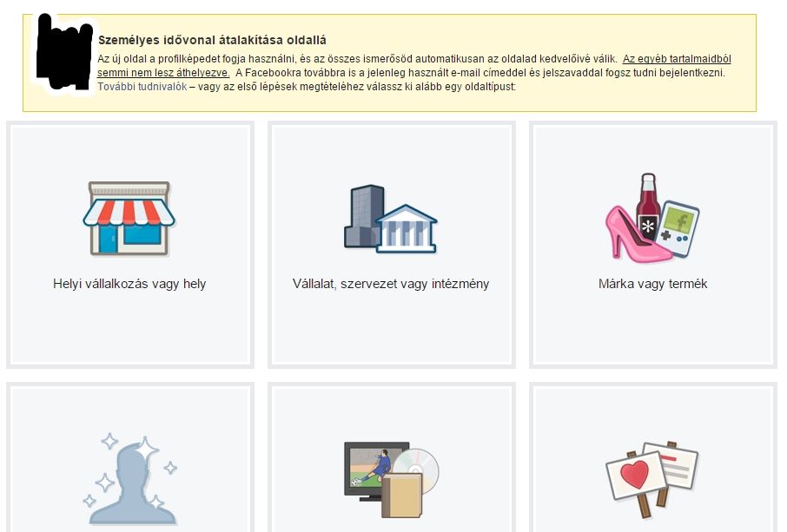Viewport: 787px width, 532px height.
Task: Select the handheld game console icon
Action: pyautogui.click(x=678, y=226)
